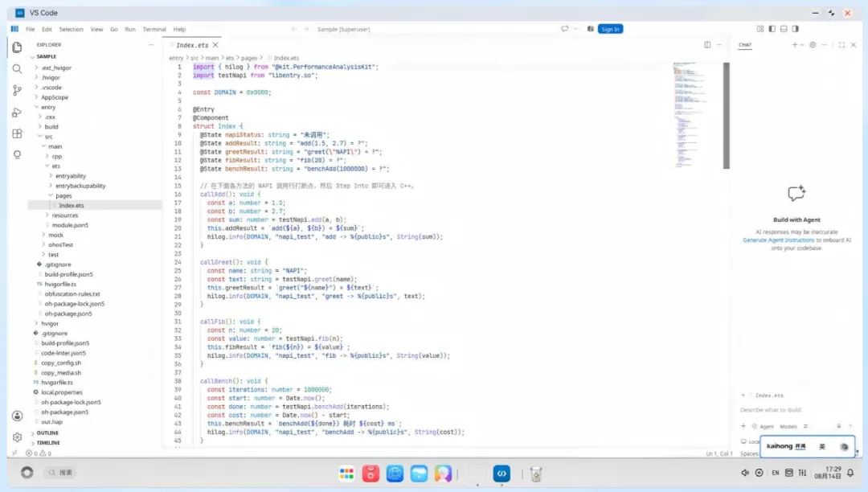
Task: Toggle the bottom panel visibility
Action: [x=784, y=29]
